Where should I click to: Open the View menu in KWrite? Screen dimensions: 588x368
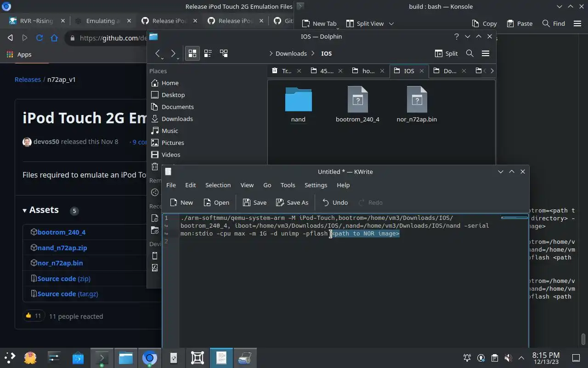(x=247, y=185)
